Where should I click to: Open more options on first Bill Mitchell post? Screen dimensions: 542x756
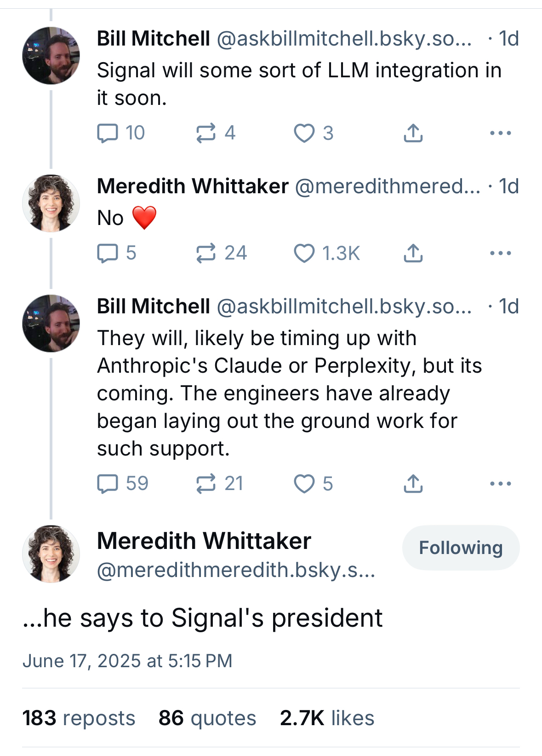500,133
